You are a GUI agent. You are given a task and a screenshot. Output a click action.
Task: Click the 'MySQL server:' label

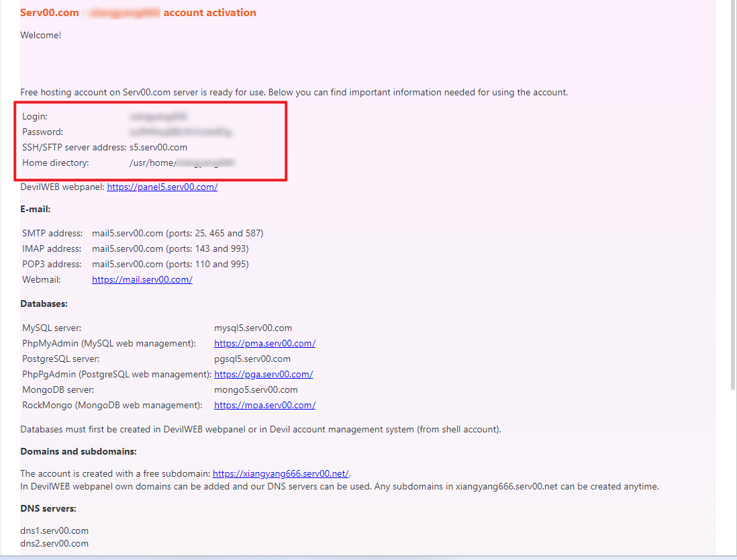point(52,328)
